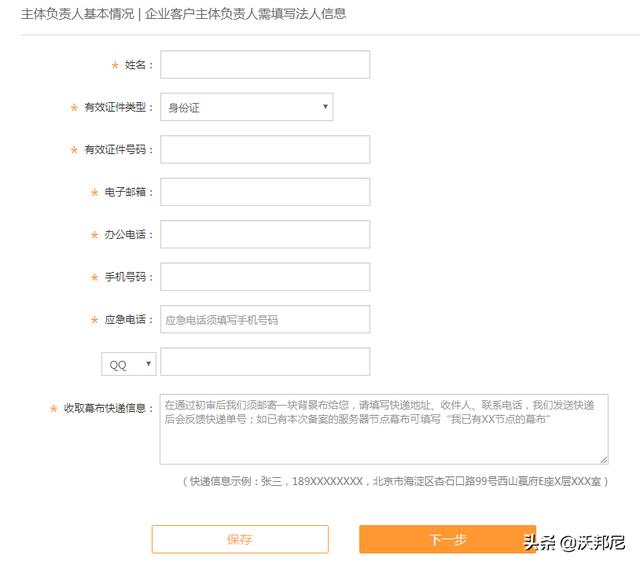
Task: Grab the textarea resize handle corner
Action: (604, 460)
